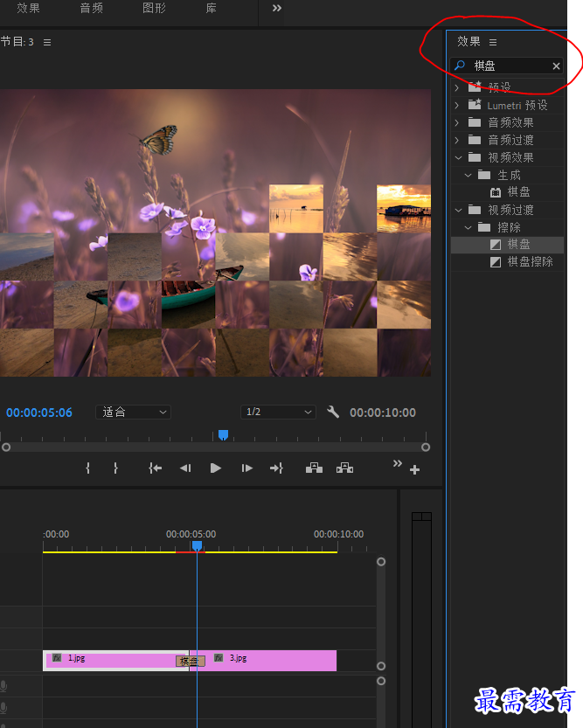Open the 效果 panel menu icon
This screenshot has width=583, height=728.
pyautogui.click(x=493, y=42)
